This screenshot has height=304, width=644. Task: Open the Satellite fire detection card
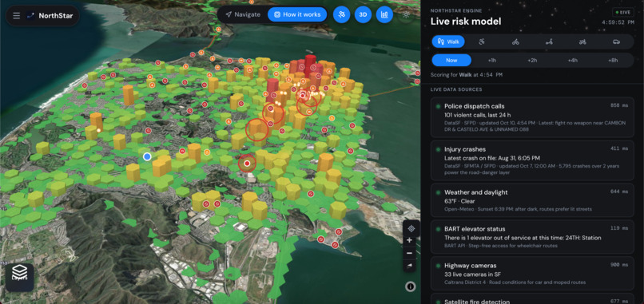532,298
